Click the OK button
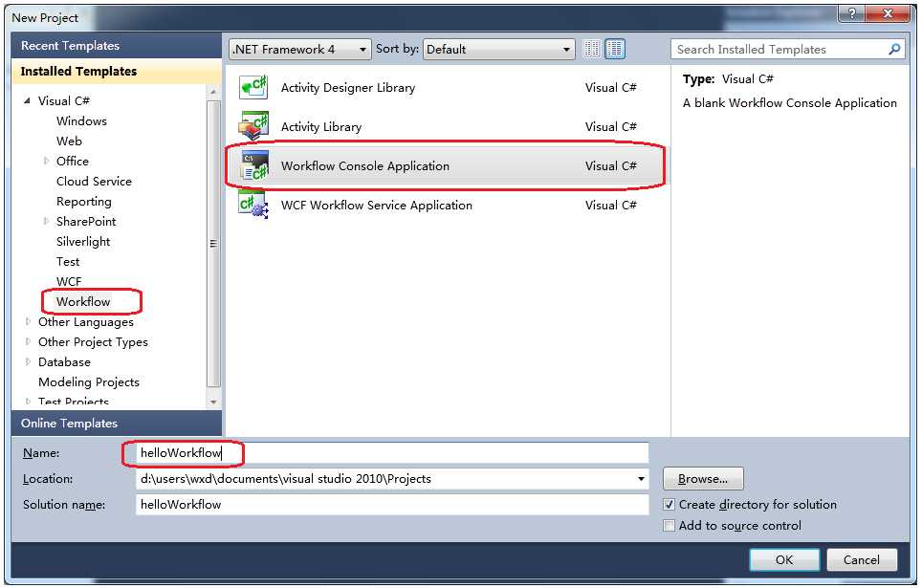 (784, 559)
